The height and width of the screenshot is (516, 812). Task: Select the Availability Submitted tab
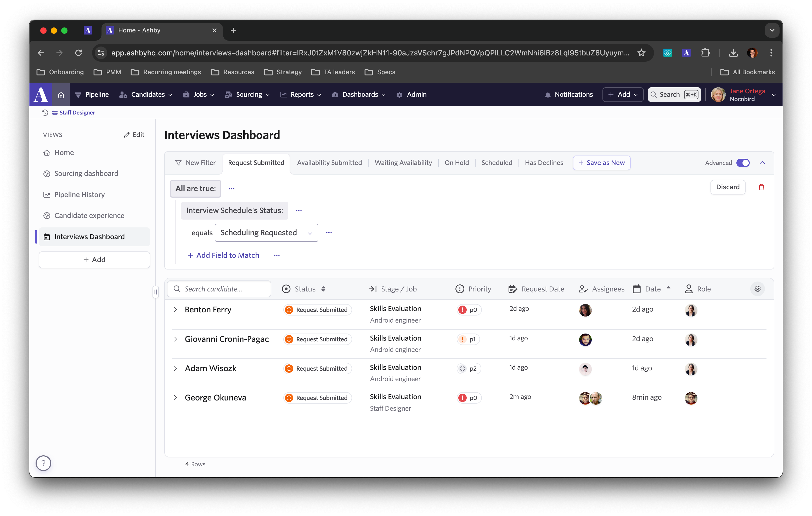(329, 163)
